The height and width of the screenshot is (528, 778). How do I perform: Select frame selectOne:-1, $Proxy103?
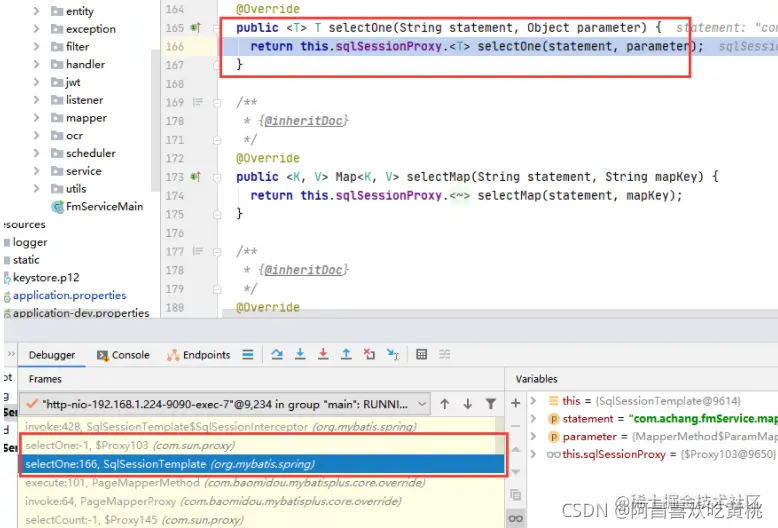262,445
